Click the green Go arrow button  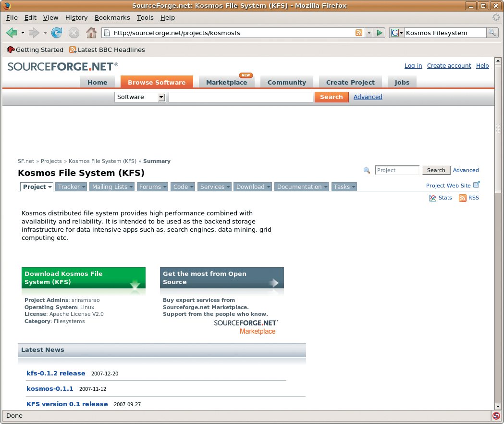click(380, 33)
